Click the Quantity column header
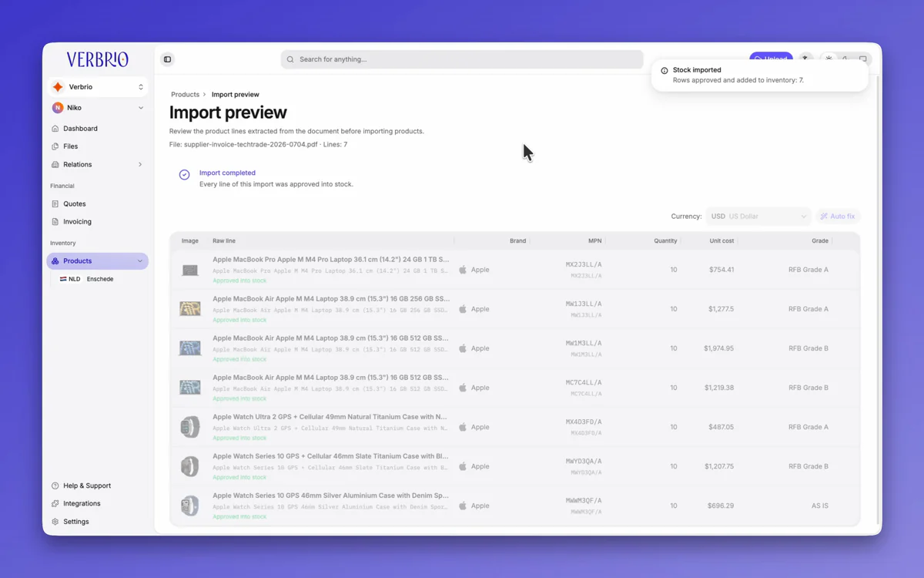 click(665, 241)
